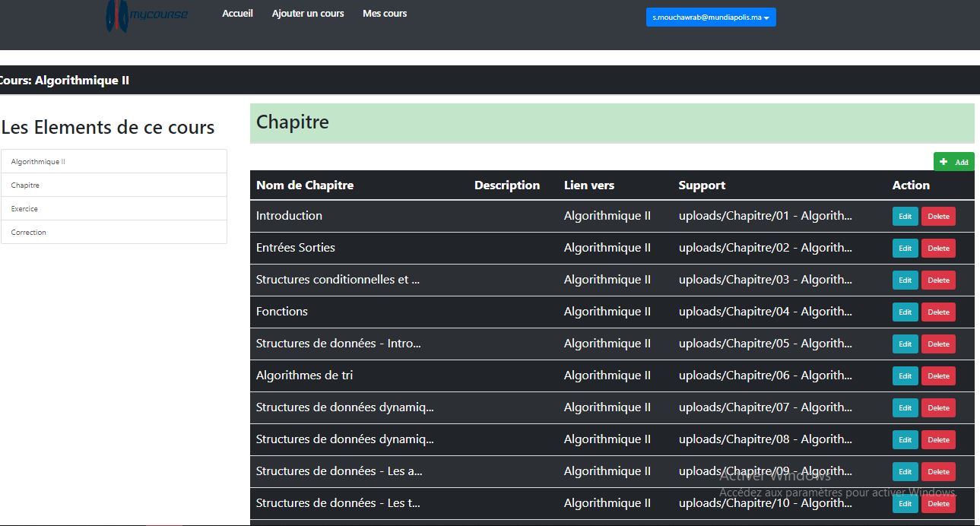Open Mes cours page
Viewport: 980px width, 526px height.
click(385, 14)
